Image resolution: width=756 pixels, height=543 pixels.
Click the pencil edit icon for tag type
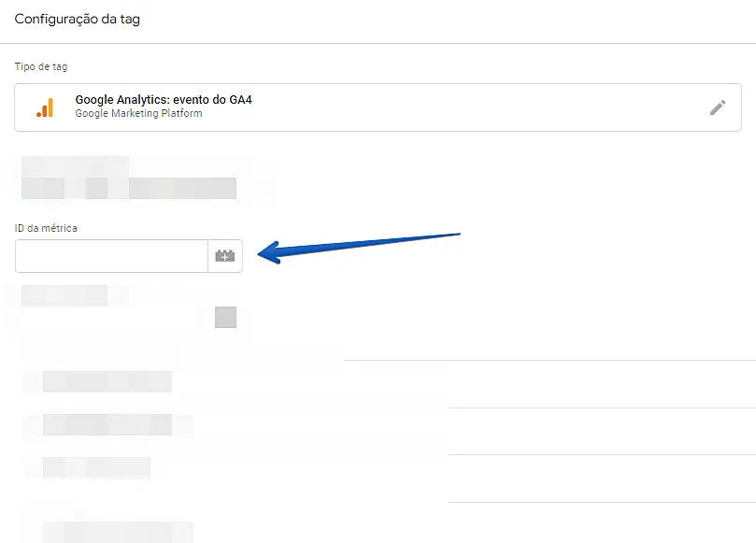(718, 107)
